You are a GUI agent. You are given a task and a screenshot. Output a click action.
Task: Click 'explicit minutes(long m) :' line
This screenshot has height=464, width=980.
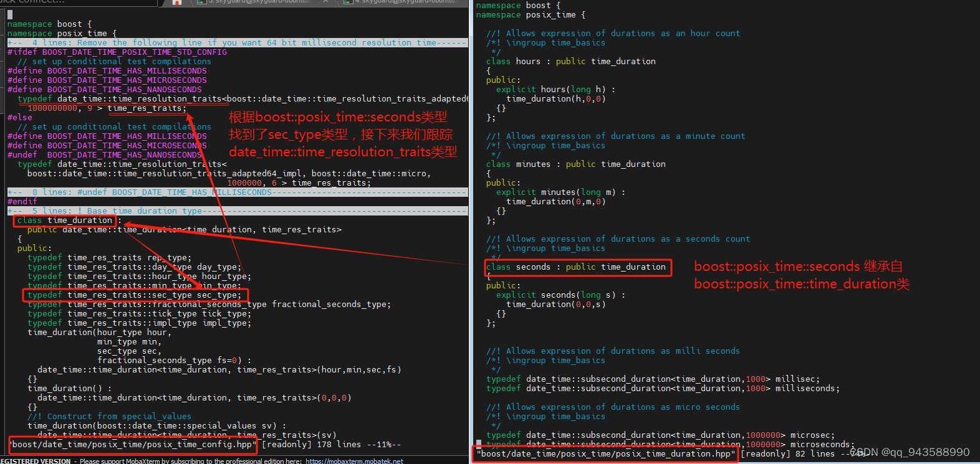pyautogui.click(x=561, y=192)
